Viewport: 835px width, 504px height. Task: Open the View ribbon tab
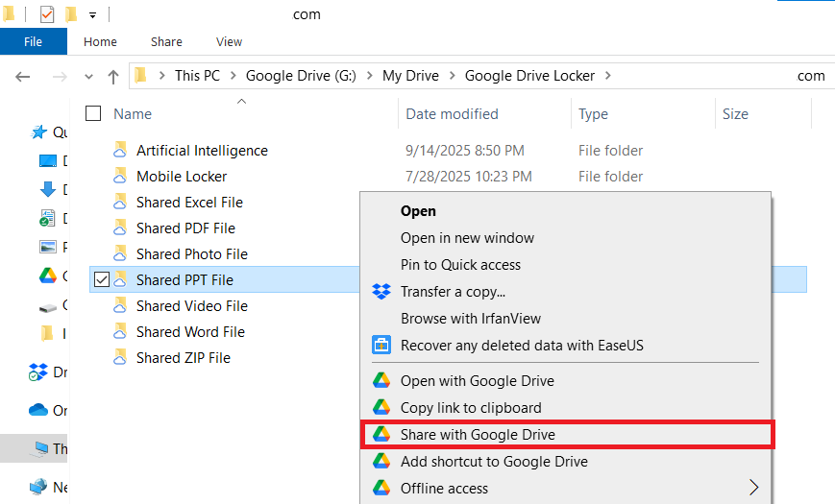[229, 42]
